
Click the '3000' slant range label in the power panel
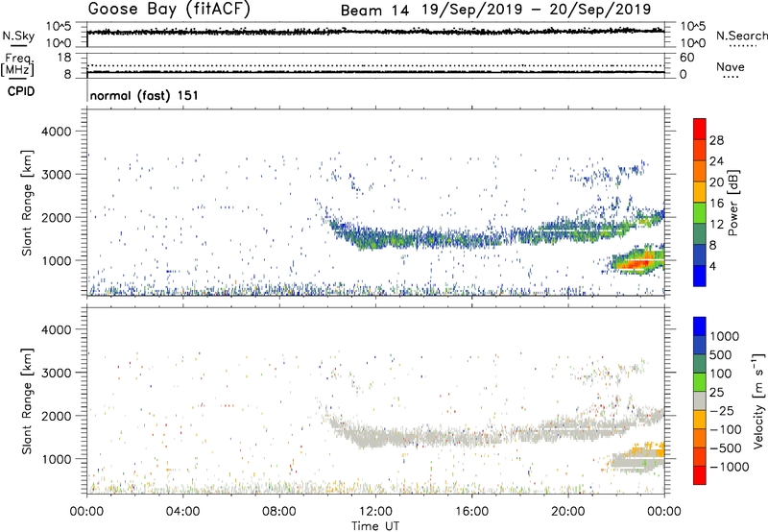57,175
